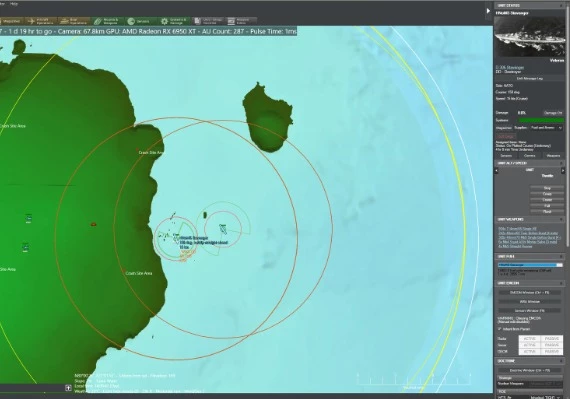Set OECM to ACTIVE
The height and width of the screenshot is (399, 570).
[x=529, y=352]
